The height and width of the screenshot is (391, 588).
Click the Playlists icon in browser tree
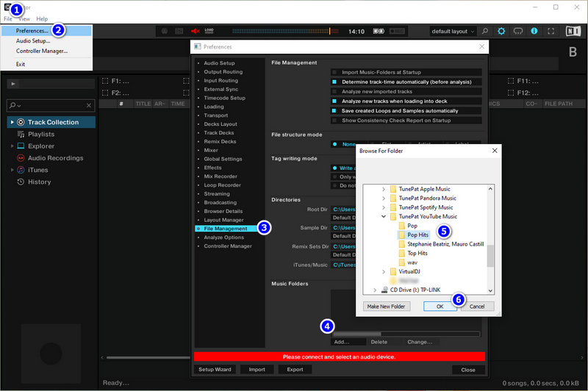21,134
